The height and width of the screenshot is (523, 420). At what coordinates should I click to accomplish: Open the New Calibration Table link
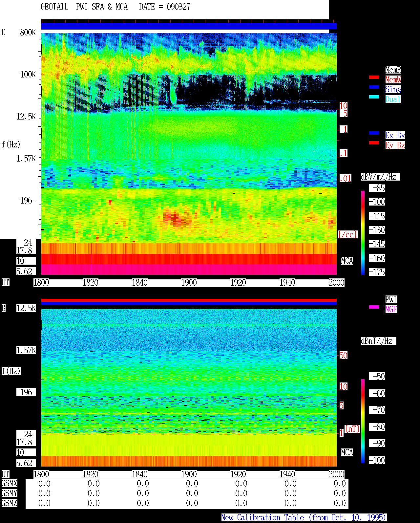pos(304,518)
